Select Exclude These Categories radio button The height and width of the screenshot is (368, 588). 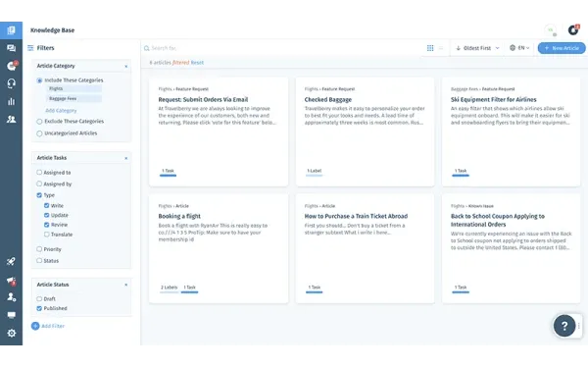(39, 122)
